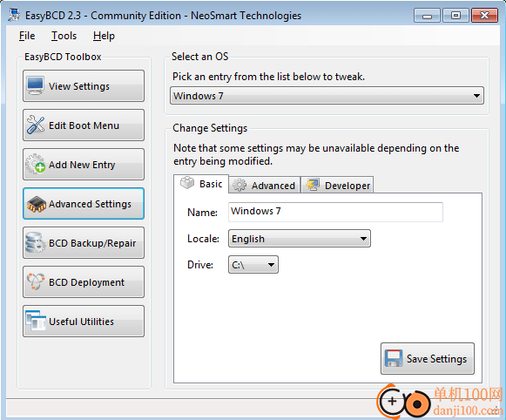Open the Help menu
This screenshot has width=506, height=420.
tap(104, 36)
